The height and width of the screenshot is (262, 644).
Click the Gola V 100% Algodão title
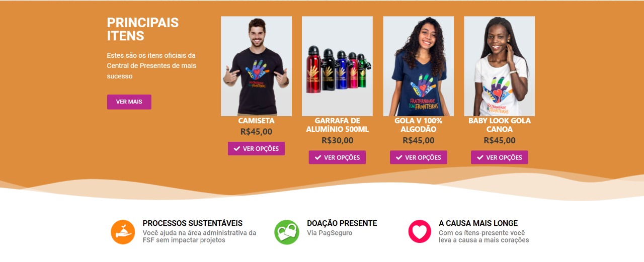pos(418,125)
